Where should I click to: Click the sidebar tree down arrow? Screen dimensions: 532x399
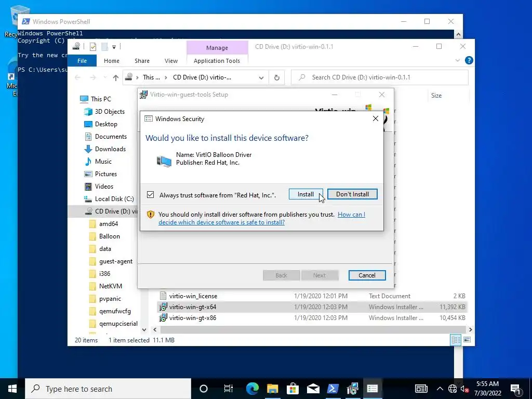[144, 329]
